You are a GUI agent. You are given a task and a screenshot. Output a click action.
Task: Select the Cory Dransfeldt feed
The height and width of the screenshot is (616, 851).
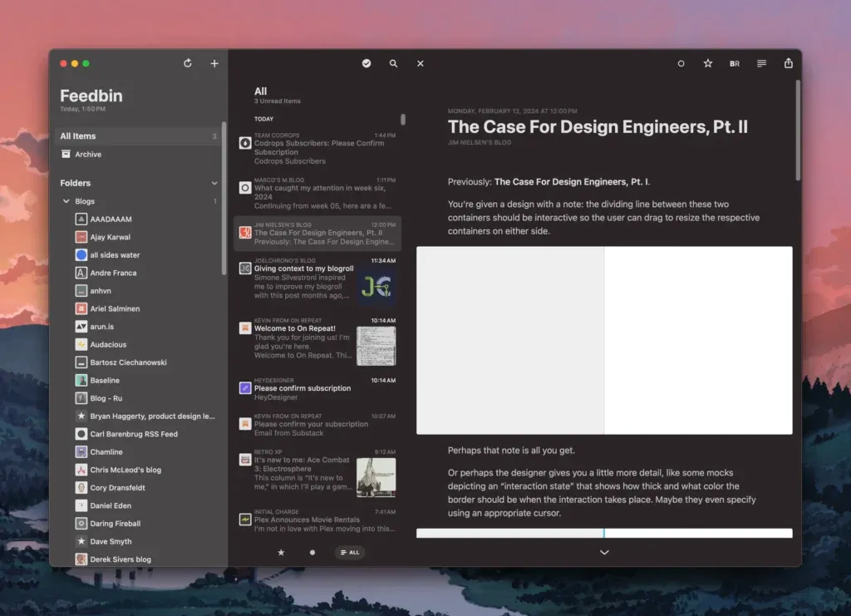point(145,488)
